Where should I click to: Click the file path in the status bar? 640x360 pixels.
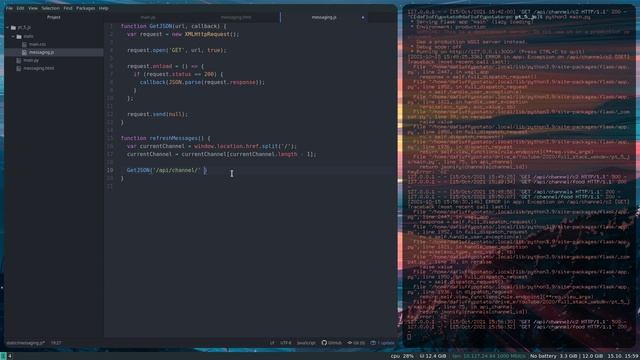[x=25, y=343]
